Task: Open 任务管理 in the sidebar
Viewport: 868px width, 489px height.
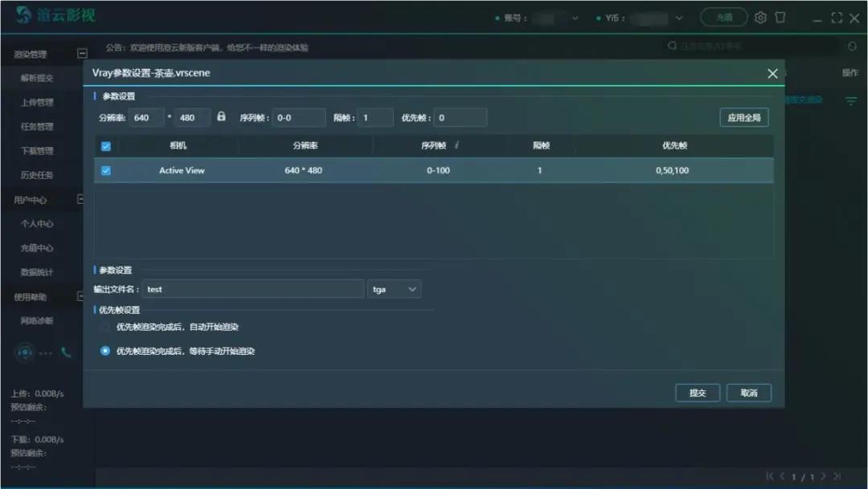Action: [37, 127]
